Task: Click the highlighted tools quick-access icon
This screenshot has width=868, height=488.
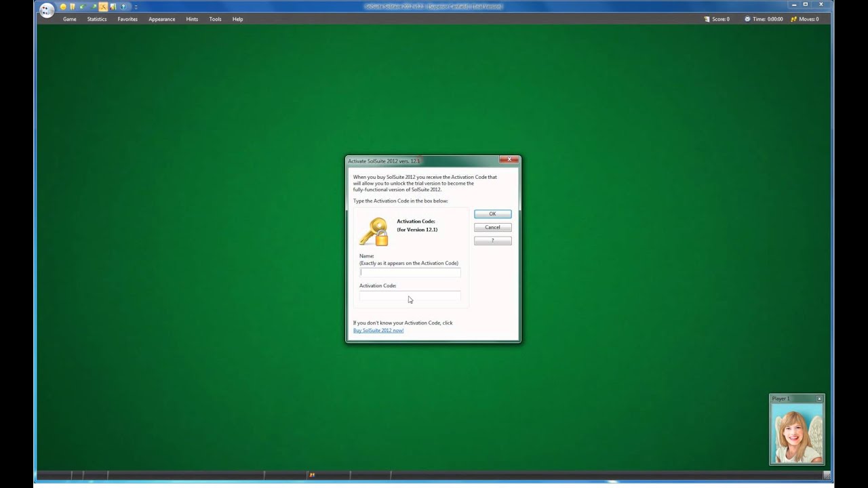Action: coord(103,7)
